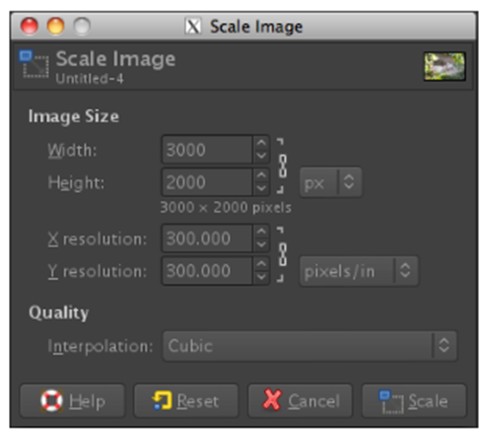Click into the Y resolution input field
Viewport: 491px width, 439px height.
207,271
